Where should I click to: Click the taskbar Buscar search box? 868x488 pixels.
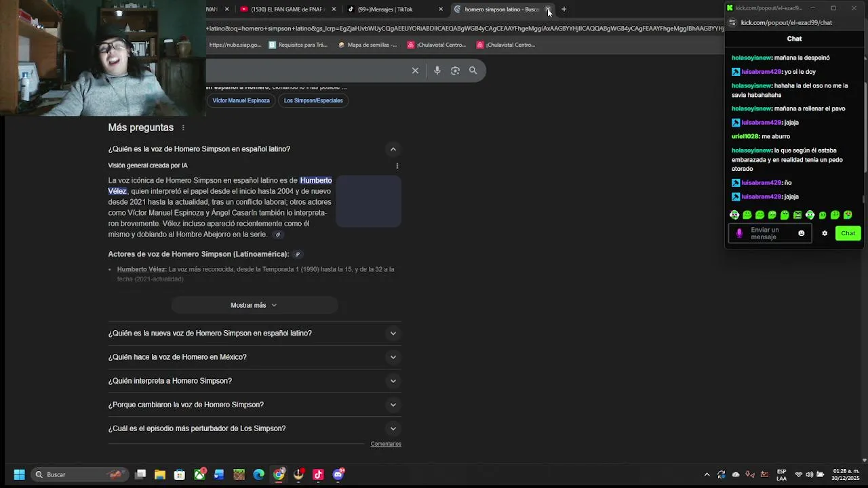(x=80, y=474)
